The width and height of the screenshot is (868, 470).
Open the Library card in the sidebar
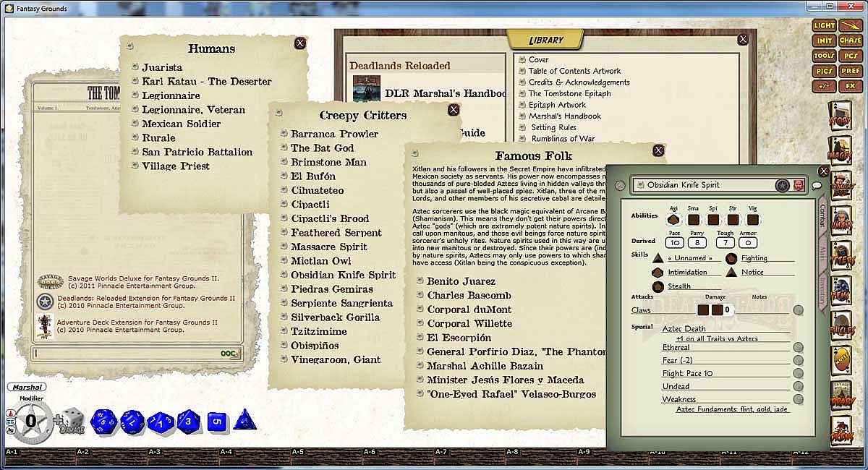pos(841,396)
